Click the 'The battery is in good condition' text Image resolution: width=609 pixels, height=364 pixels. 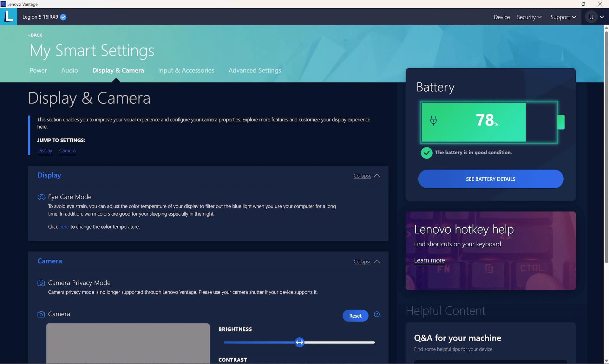point(474,153)
